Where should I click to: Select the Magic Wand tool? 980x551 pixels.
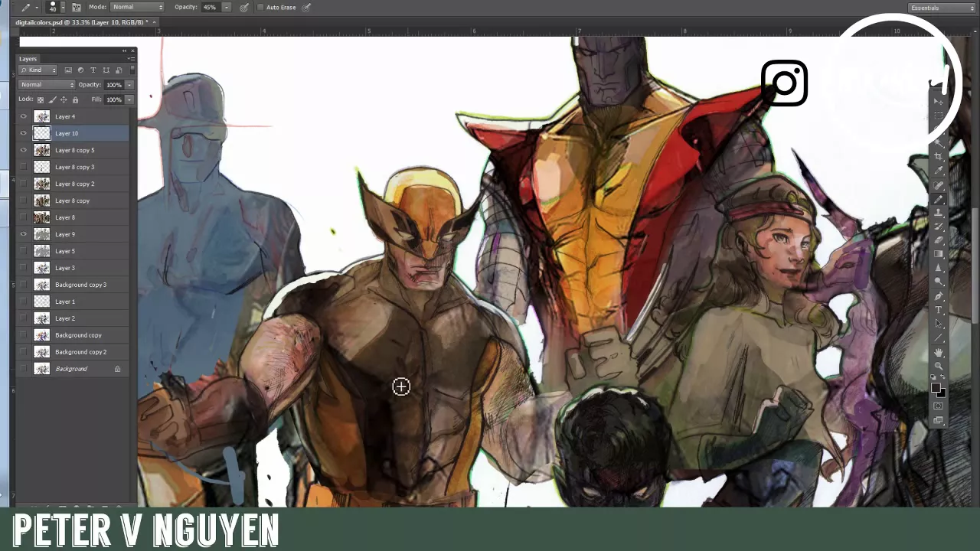(x=939, y=143)
